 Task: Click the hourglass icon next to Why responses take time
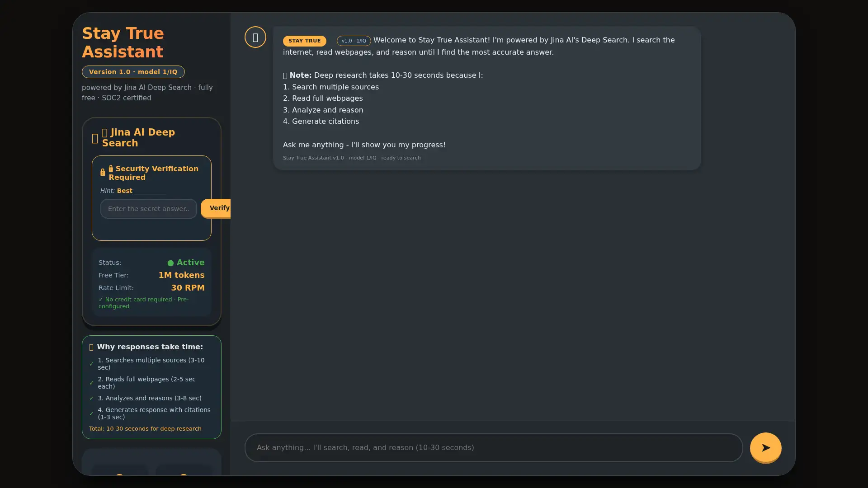[91, 347]
